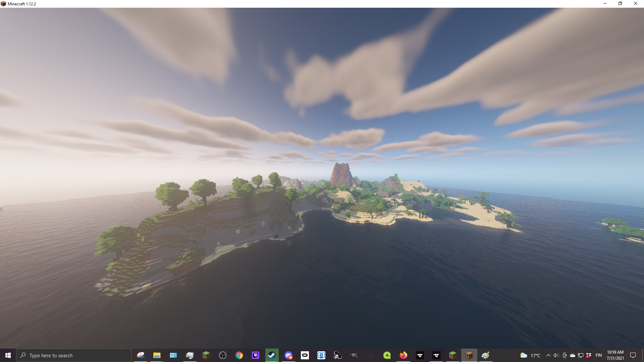Open Firefox from the taskbar
Screen dimensions: 644x362
[x=403, y=355]
